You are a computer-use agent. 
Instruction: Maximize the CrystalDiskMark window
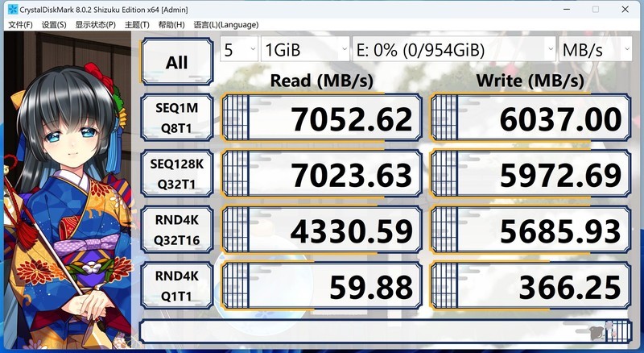click(596, 9)
